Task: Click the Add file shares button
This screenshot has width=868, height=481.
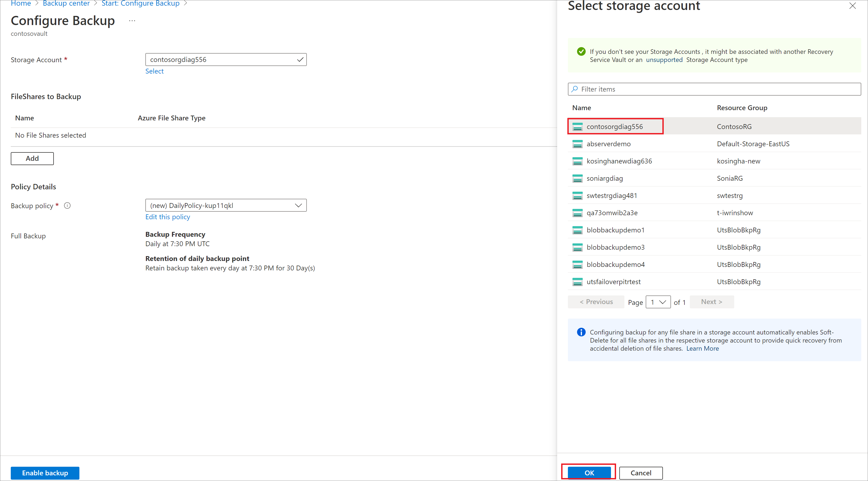Action: point(32,158)
